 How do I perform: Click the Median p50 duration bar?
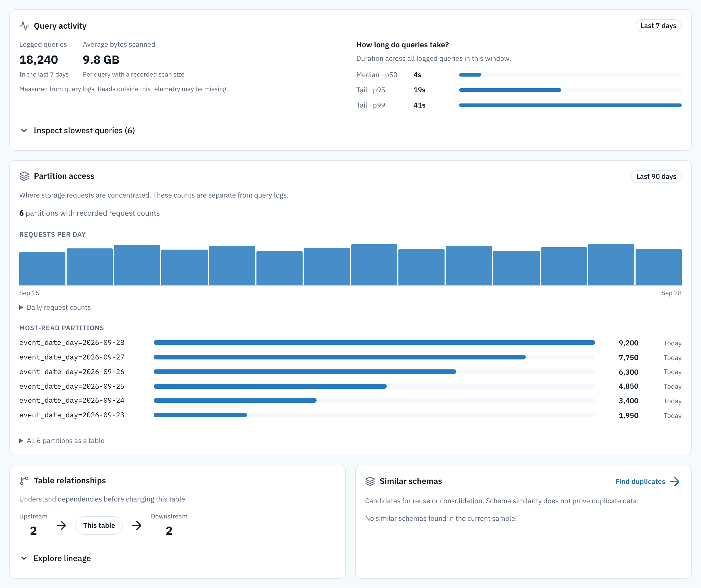[x=570, y=75]
